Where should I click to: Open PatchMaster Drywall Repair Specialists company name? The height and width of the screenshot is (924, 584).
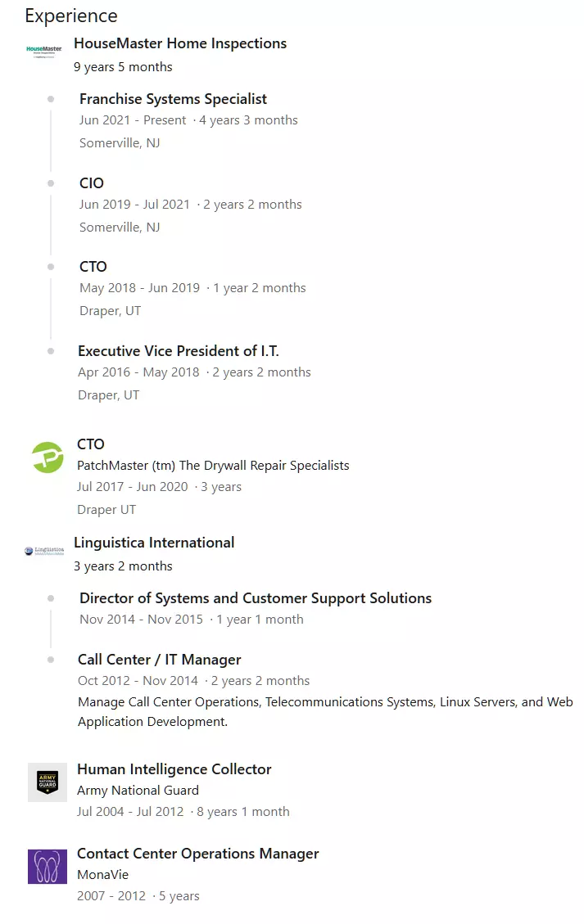click(x=213, y=466)
